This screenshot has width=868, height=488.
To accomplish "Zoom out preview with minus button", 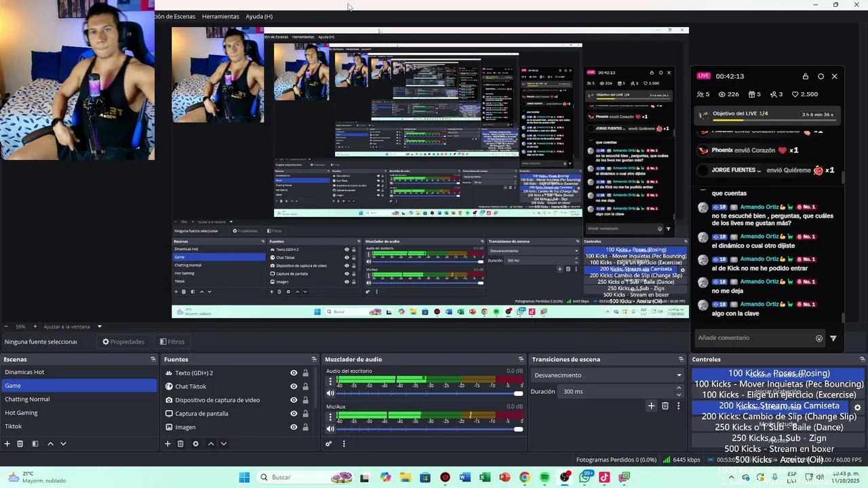I will (6, 327).
